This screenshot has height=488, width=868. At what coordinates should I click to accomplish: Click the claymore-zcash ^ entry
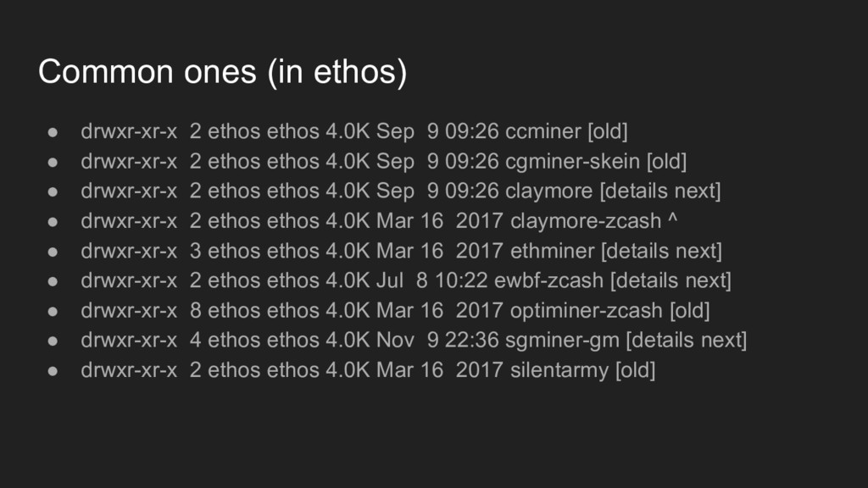coord(379,221)
